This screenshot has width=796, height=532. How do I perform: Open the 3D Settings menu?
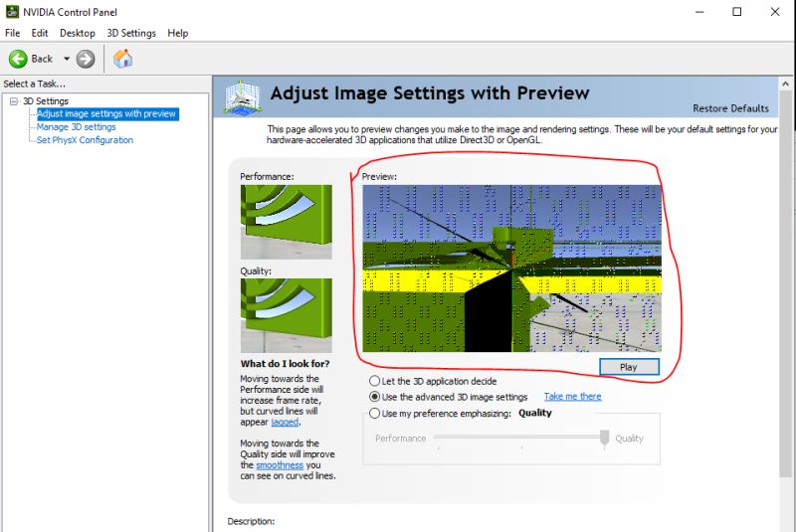pos(131,33)
